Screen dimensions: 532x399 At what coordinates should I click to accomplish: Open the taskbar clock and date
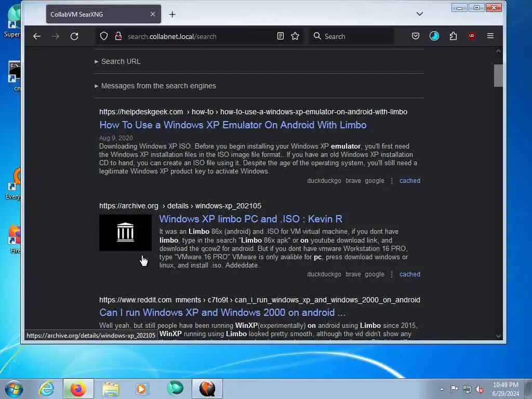(506, 389)
